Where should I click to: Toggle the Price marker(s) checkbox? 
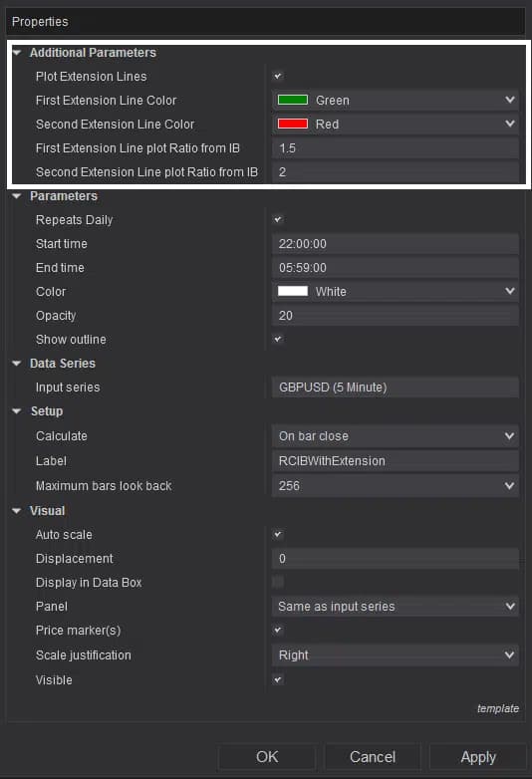(x=278, y=630)
